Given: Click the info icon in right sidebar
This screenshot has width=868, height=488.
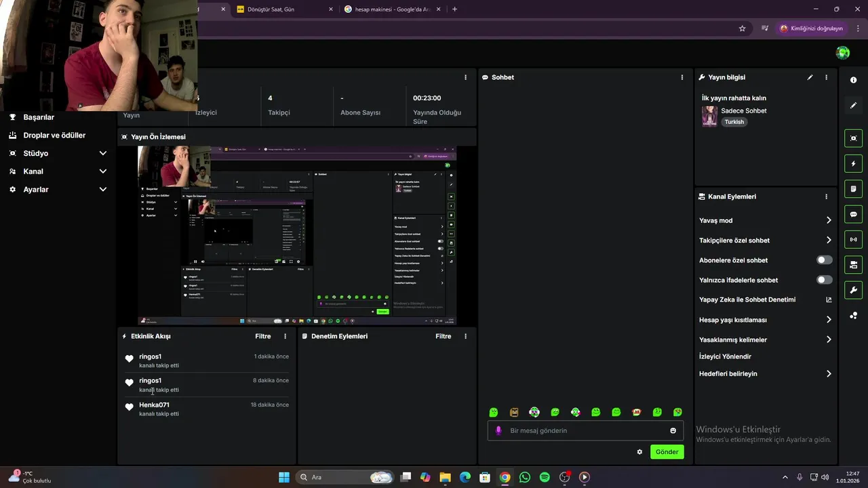Looking at the screenshot, I should pyautogui.click(x=853, y=80).
